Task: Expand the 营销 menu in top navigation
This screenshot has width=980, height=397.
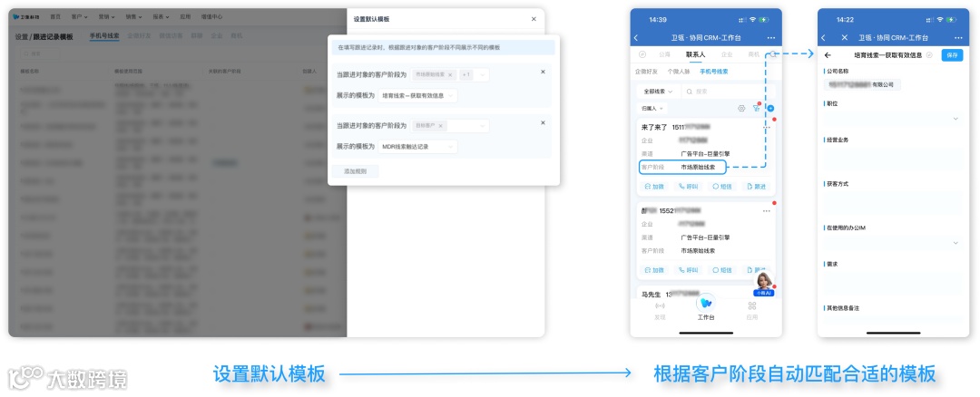Action: coord(106,17)
